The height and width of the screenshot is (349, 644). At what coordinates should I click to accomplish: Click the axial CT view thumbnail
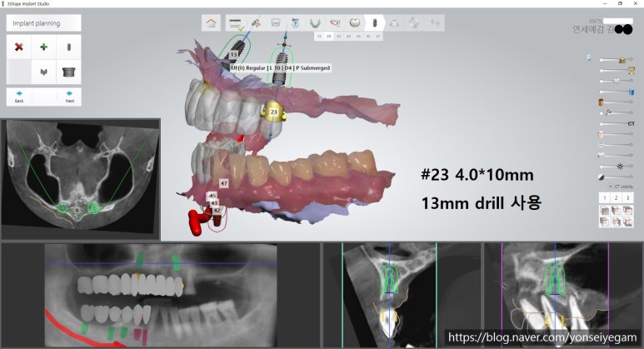pyautogui.click(x=79, y=177)
